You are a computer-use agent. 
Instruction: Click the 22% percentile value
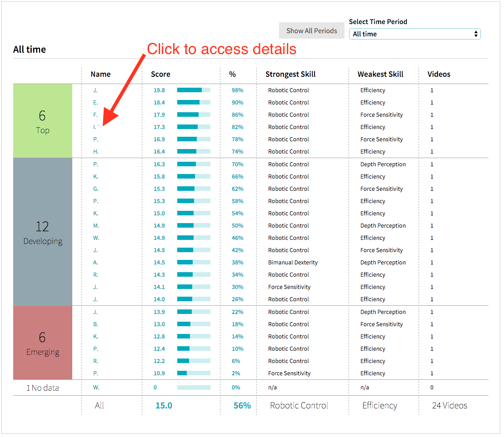click(x=238, y=312)
